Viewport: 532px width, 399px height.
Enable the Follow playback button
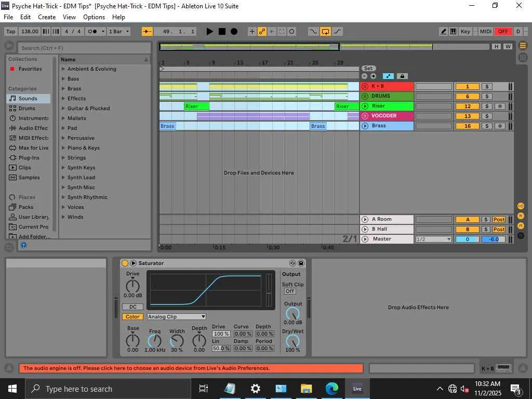[147, 32]
